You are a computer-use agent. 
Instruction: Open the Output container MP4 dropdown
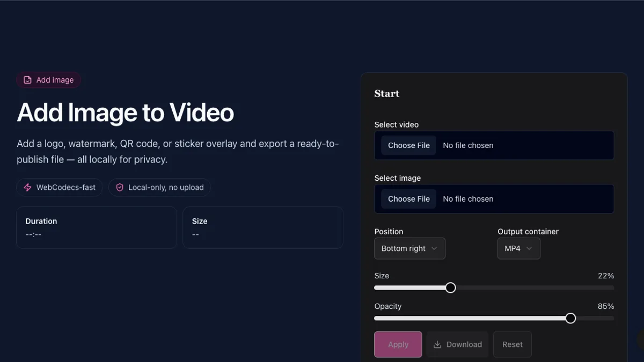[x=519, y=248]
